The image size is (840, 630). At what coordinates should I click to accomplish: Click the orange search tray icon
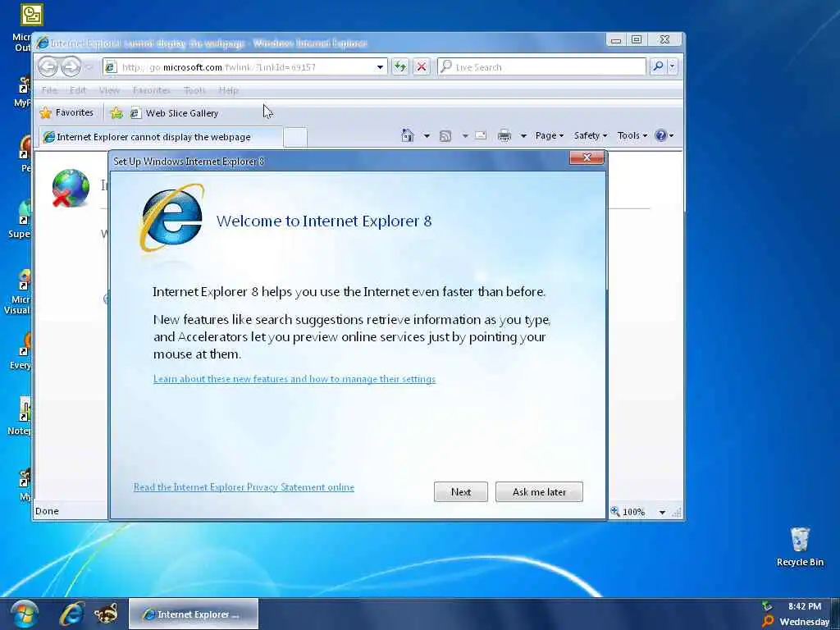tap(767, 622)
